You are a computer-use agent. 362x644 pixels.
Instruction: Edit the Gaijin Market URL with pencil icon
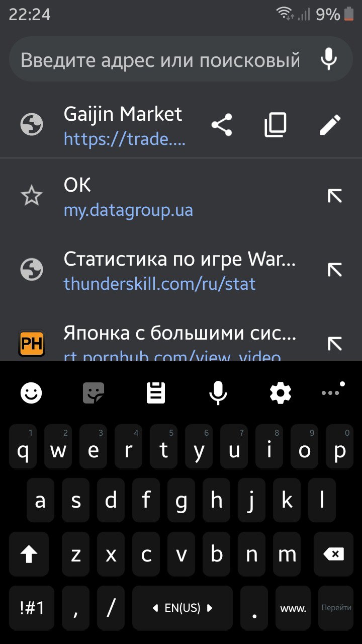(x=330, y=125)
